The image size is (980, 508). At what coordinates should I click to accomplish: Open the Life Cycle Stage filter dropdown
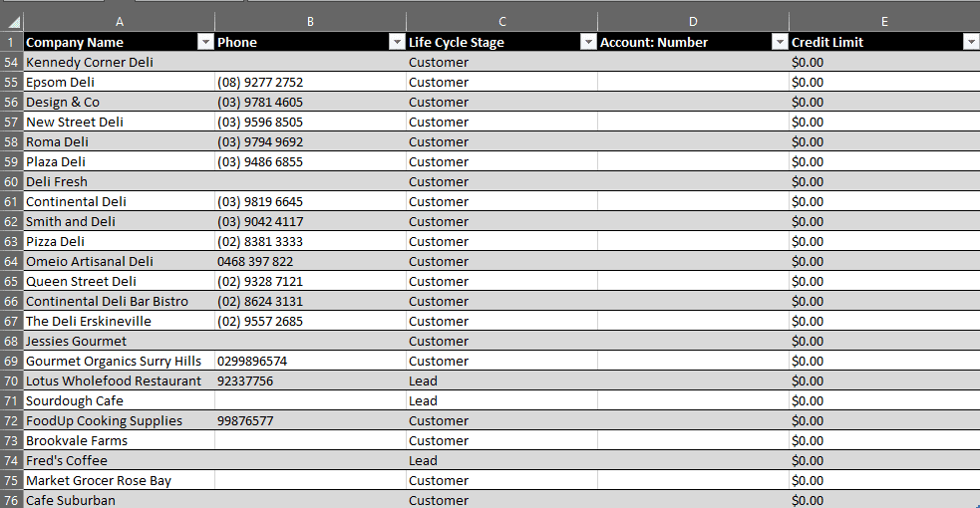point(588,42)
